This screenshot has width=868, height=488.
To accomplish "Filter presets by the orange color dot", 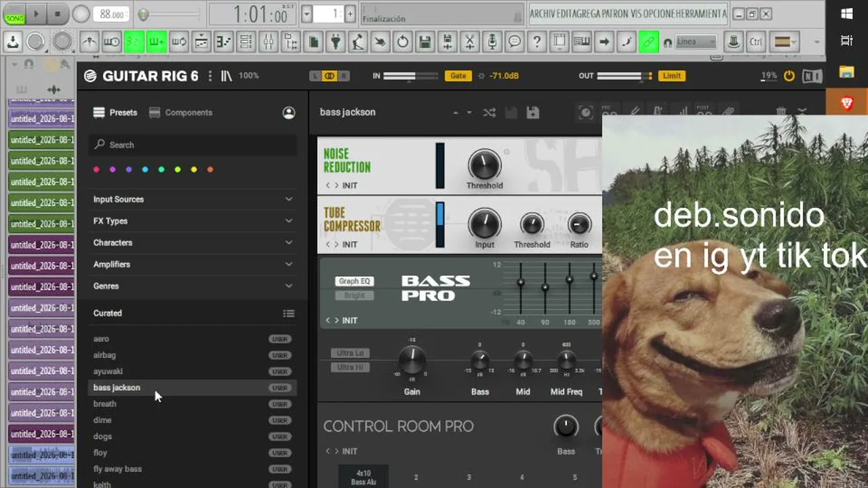I will coord(210,169).
